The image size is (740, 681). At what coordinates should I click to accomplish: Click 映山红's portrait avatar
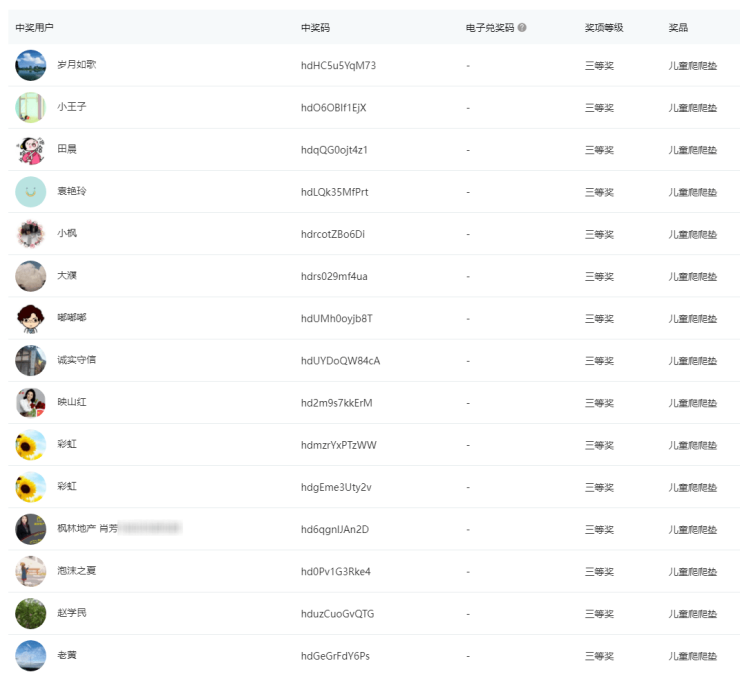click(x=31, y=403)
